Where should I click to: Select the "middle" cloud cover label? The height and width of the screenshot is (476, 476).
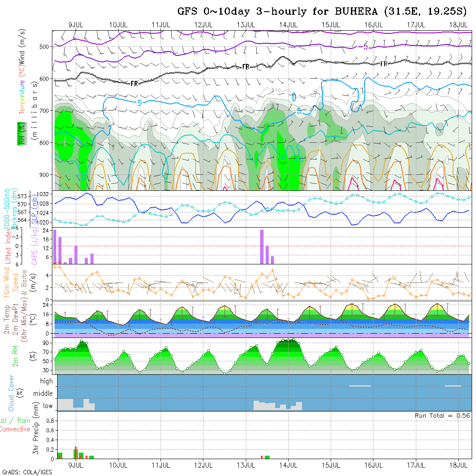coord(43,394)
